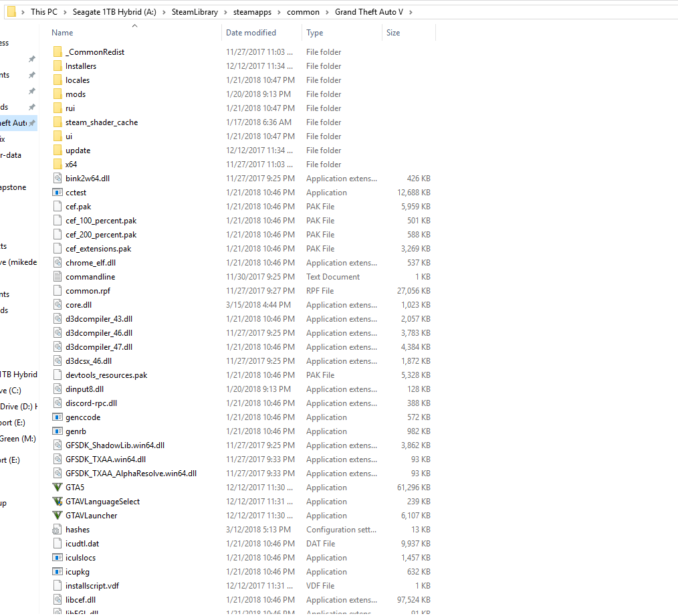Click the _CommonRedist folder icon

point(58,52)
